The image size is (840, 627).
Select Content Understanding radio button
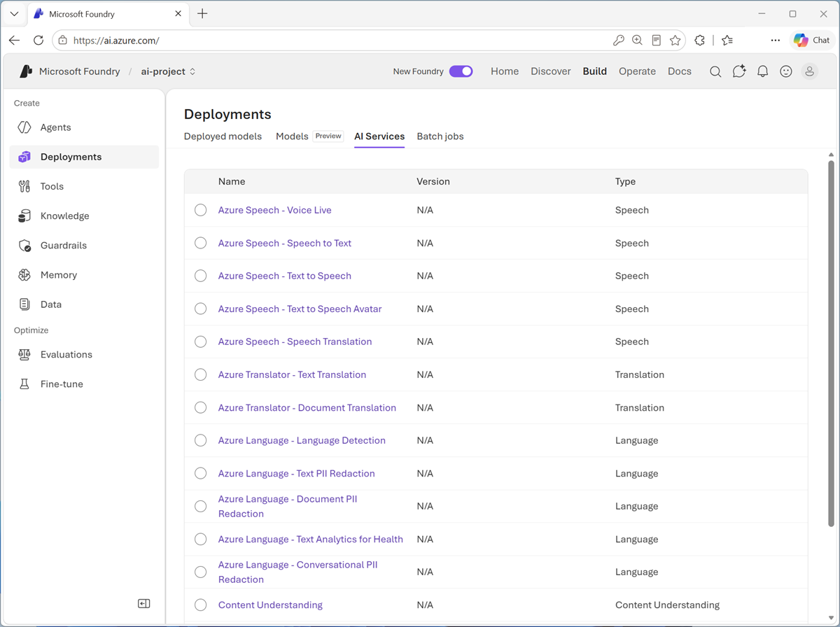click(x=201, y=605)
